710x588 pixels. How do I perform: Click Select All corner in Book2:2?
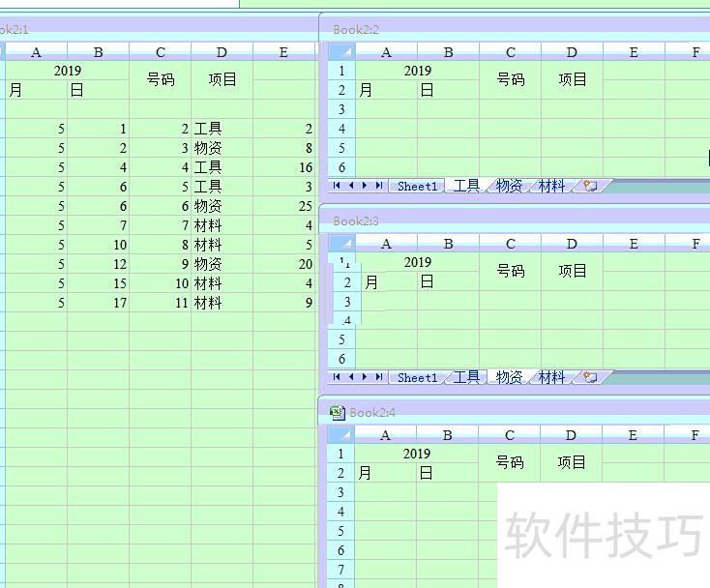coord(341,52)
